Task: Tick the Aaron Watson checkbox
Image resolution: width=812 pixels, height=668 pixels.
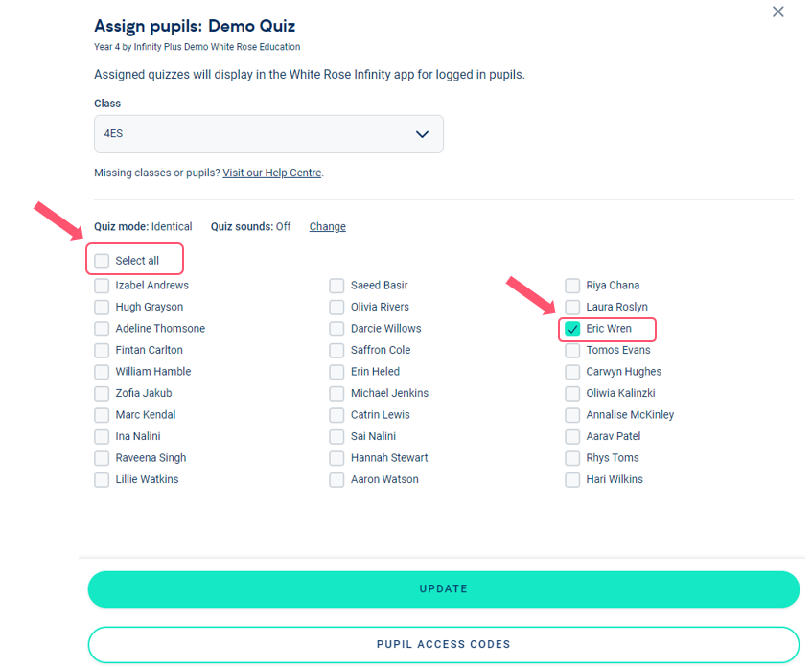Action: (x=336, y=479)
